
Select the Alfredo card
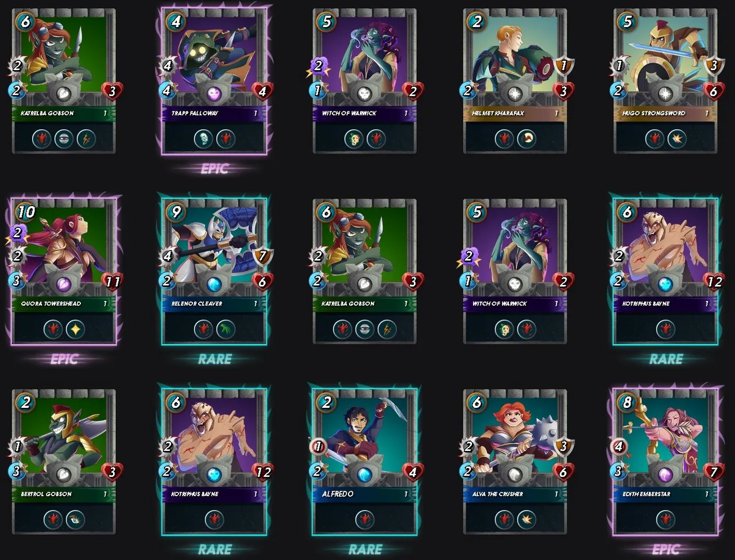pyautogui.click(x=365, y=462)
